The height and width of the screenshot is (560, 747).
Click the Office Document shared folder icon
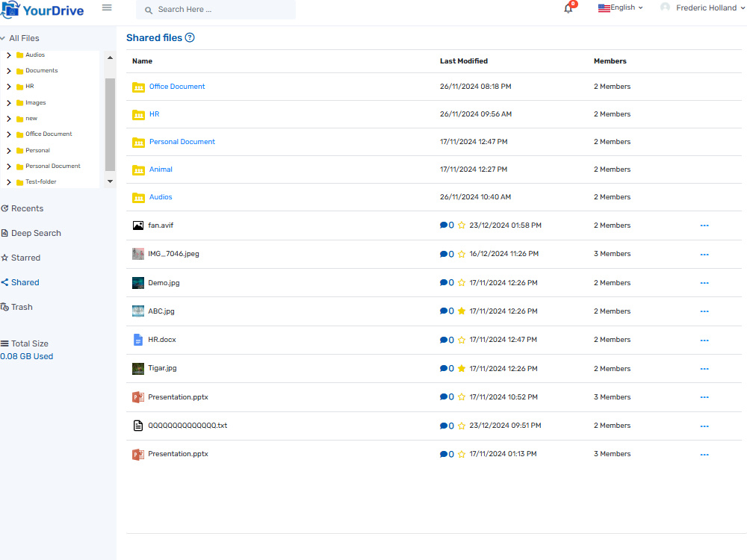click(x=138, y=87)
